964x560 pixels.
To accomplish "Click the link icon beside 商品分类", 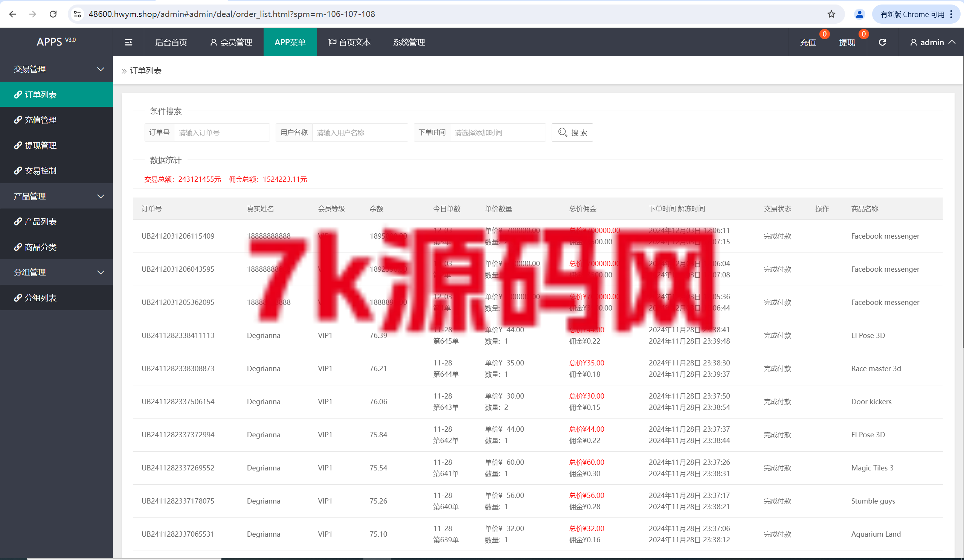I will pyautogui.click(x=18, y=247).
